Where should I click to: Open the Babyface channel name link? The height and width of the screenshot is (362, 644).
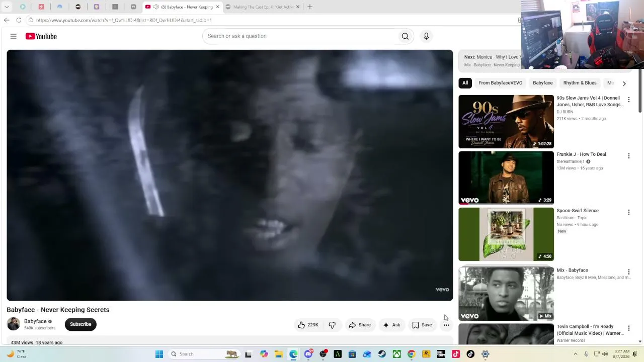[x=35, y=321]
